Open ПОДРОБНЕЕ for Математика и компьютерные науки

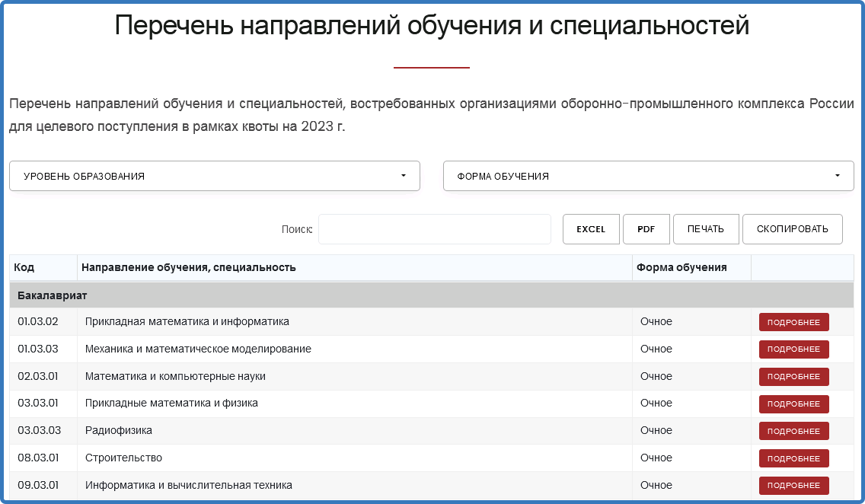coord(793,376)
